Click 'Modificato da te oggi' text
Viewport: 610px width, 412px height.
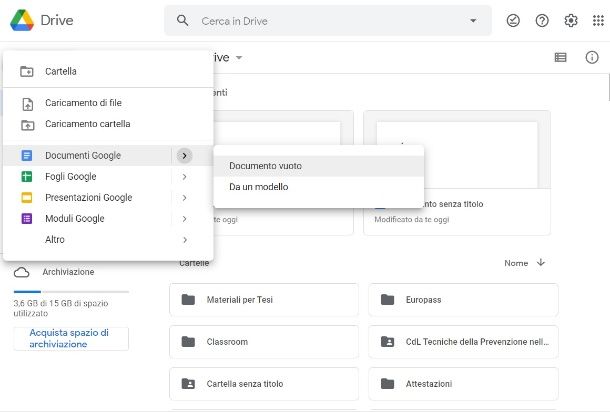pyautogui.click(x=412, y=219)
